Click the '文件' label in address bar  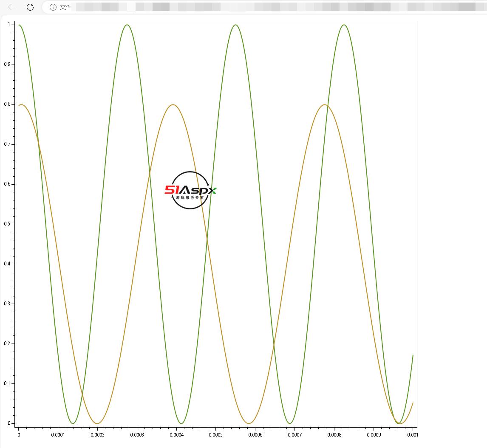(65, 7)
